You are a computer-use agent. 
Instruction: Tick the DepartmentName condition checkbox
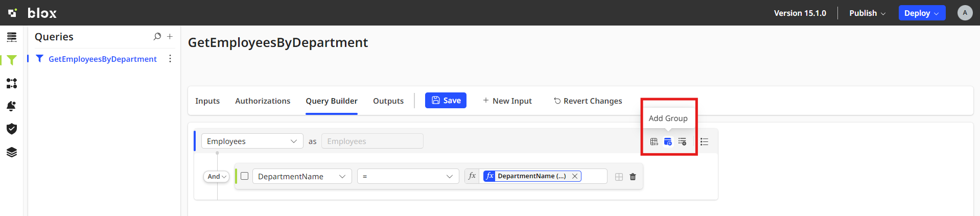click(245, 176)
